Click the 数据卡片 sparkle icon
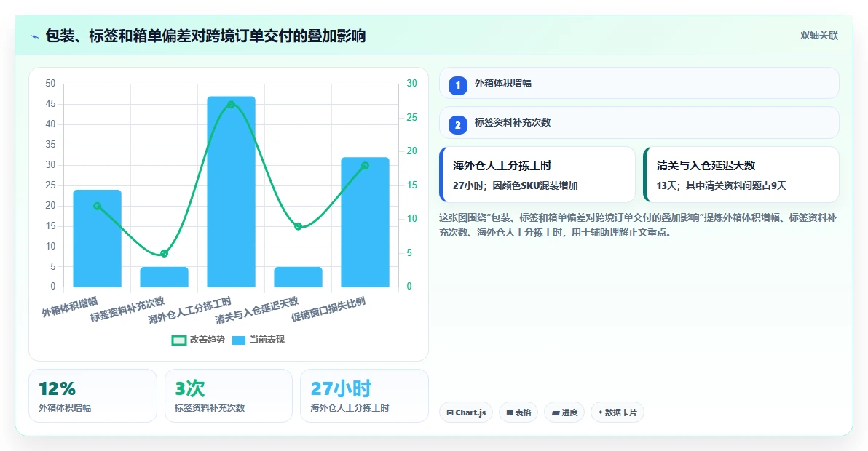Image resolution: width=868 pixels, height=451 pixels. tap(600, 412)
